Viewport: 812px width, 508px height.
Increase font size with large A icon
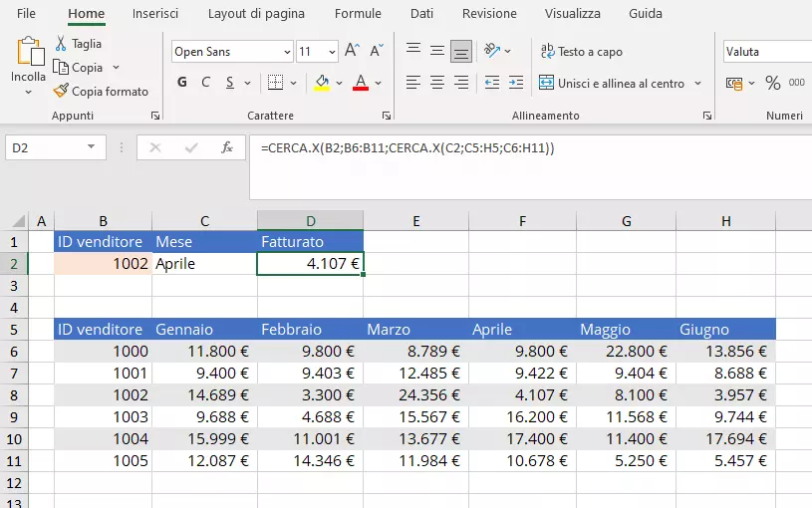352,51
